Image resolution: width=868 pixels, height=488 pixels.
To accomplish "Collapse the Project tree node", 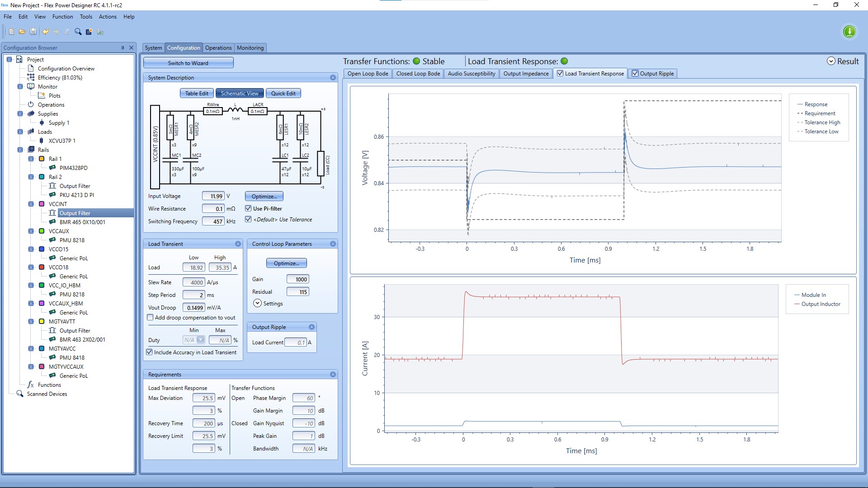I will pyautogui.click(x=9, y=59).
